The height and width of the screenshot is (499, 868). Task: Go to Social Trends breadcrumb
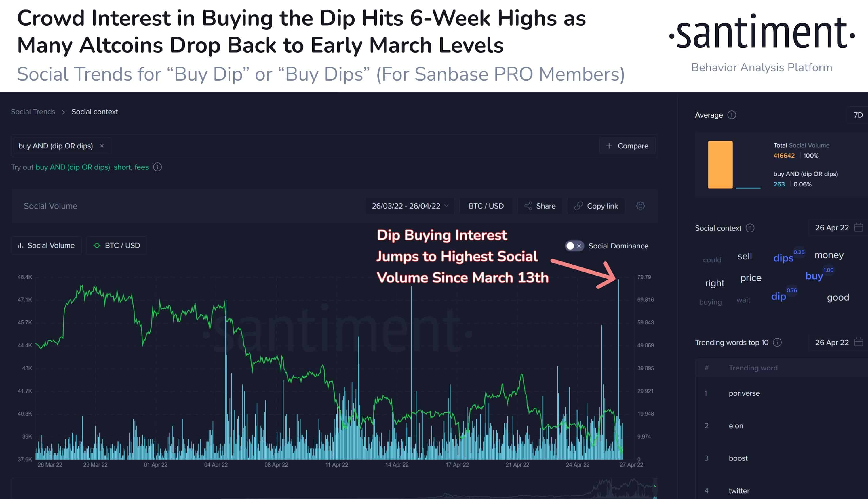coord(33,112)
